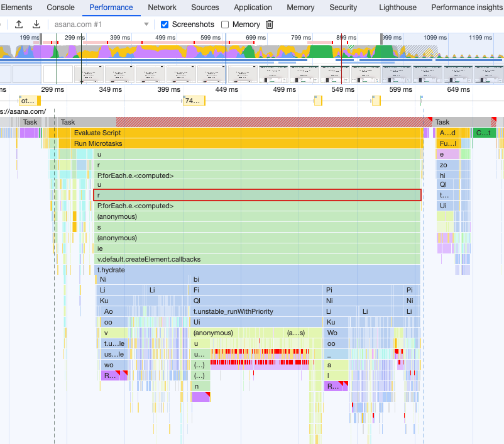Switch to the Elements tab
Viewport: 504px width, 444px height.
pyautogui.click(x=16, y=8)
